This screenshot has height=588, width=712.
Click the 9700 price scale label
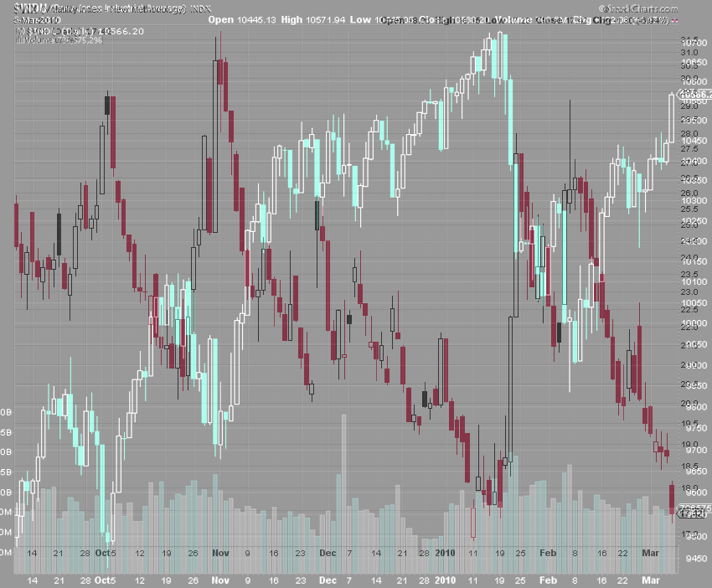point(696,450)
